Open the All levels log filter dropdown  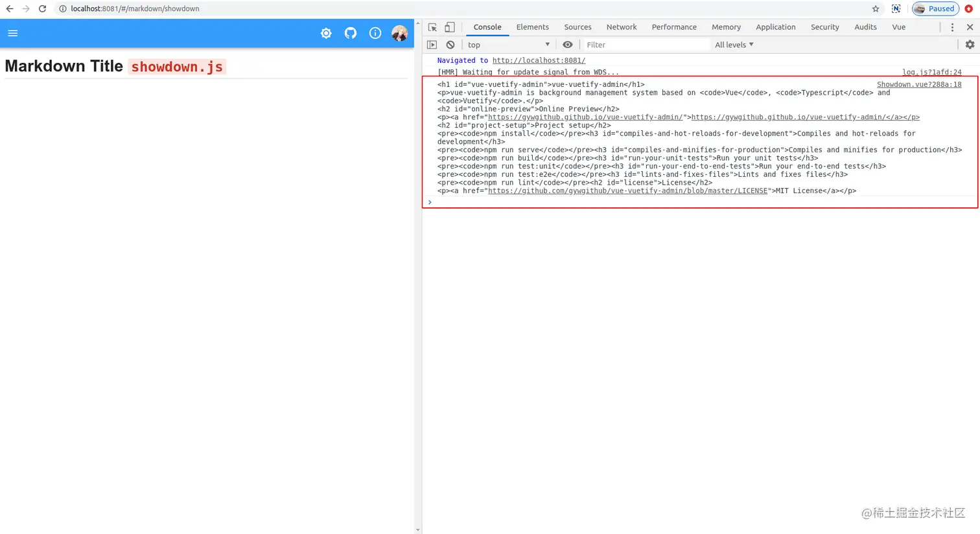[x=734, y=45]
